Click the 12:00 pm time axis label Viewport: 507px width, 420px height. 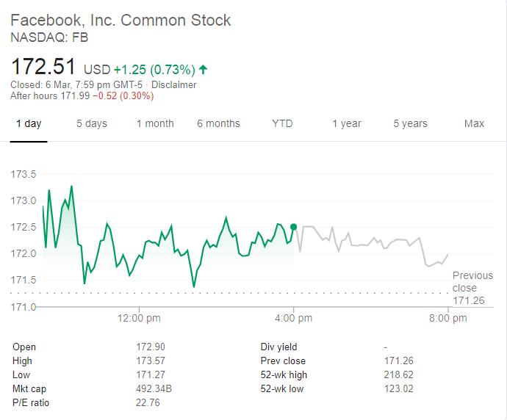(x=139, y=318)
